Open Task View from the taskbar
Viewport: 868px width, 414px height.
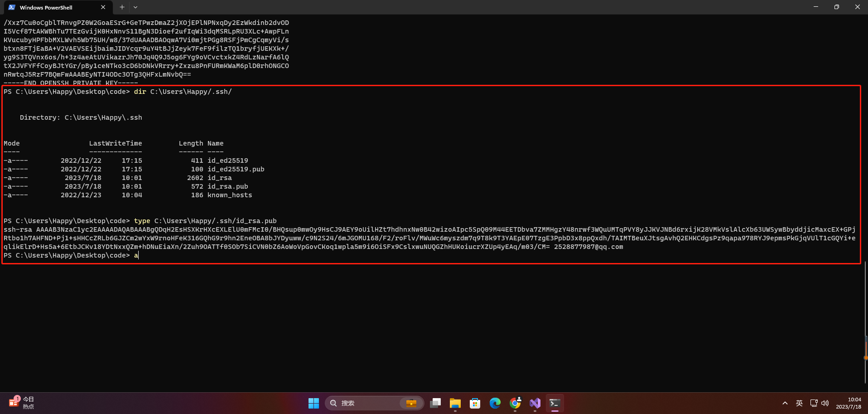point(435,403)
